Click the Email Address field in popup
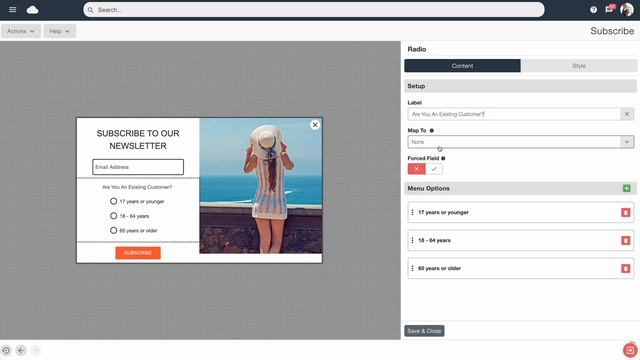640x360 pixels. (x=138, y=167)
